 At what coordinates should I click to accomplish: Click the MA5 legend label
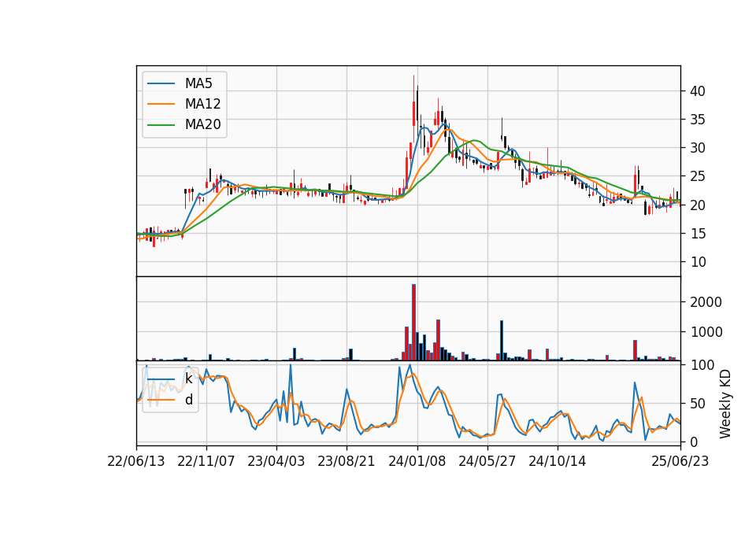pos(198,83)
